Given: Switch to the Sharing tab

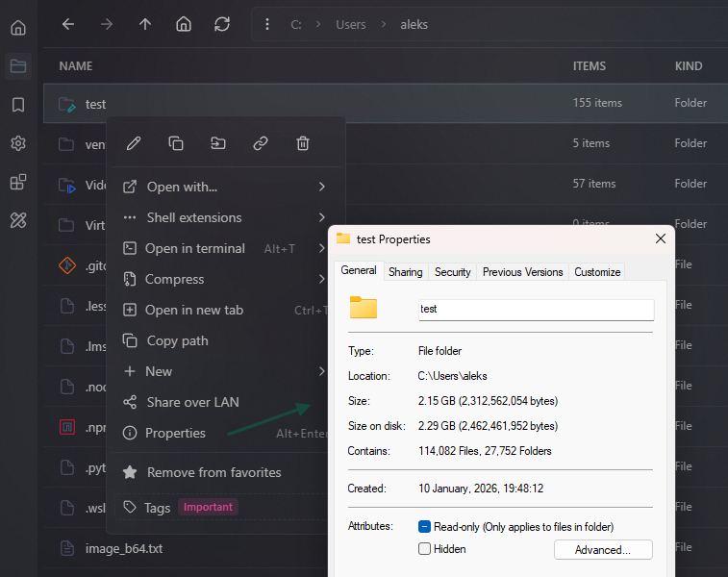Looking at the screenshot, I should click(405, 272).
